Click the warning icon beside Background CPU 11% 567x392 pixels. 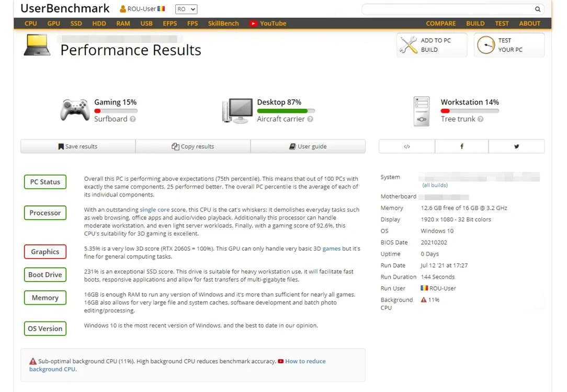424,300
